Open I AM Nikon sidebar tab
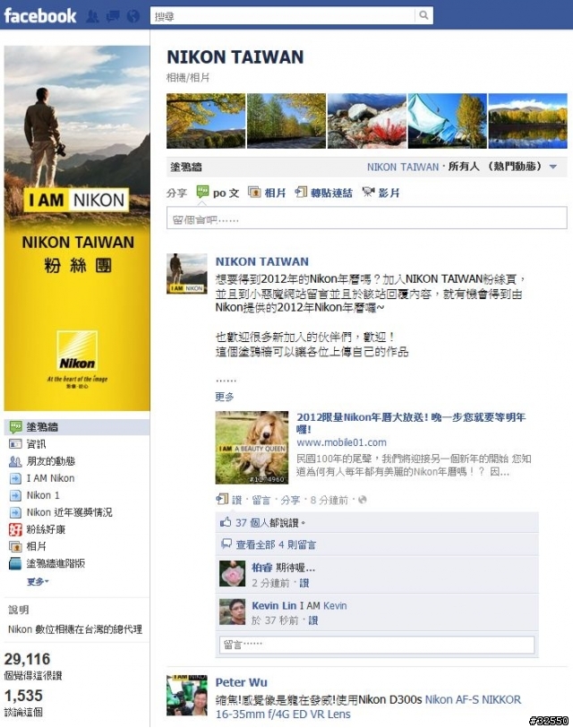The image size is (573, 728). tap(50, 478)
